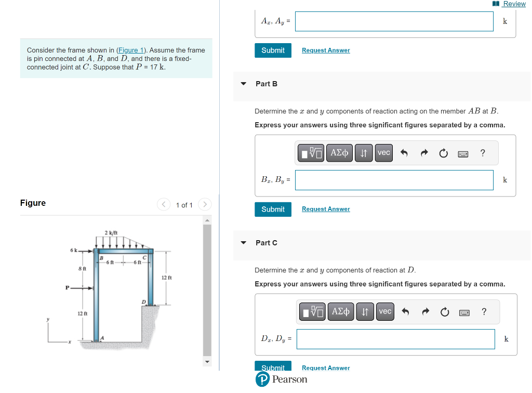Click the redo arrow in Part C editor
The image size is (532, 393).
point(425,311)
